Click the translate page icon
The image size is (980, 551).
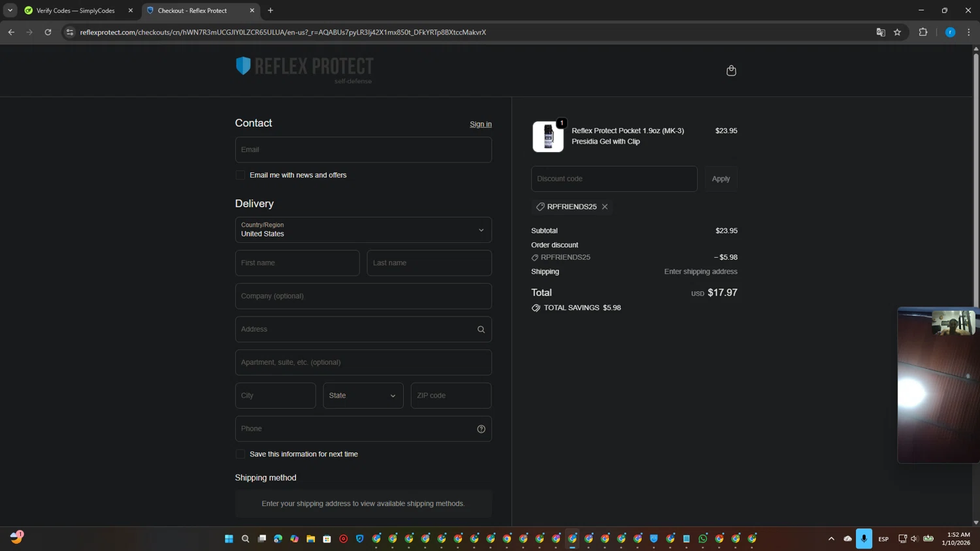pos(881,32)
